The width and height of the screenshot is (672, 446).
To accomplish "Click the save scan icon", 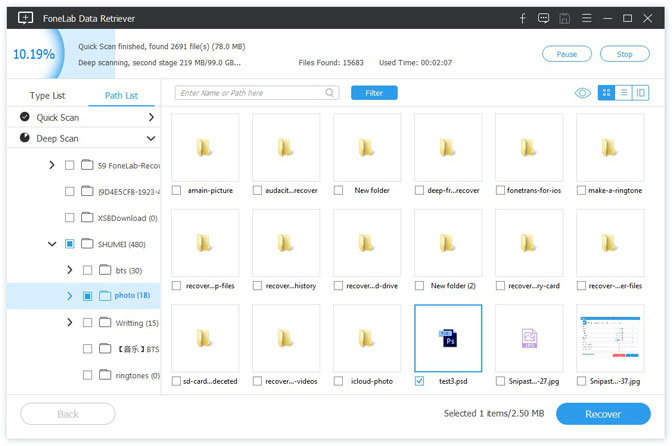I will 565,18.
